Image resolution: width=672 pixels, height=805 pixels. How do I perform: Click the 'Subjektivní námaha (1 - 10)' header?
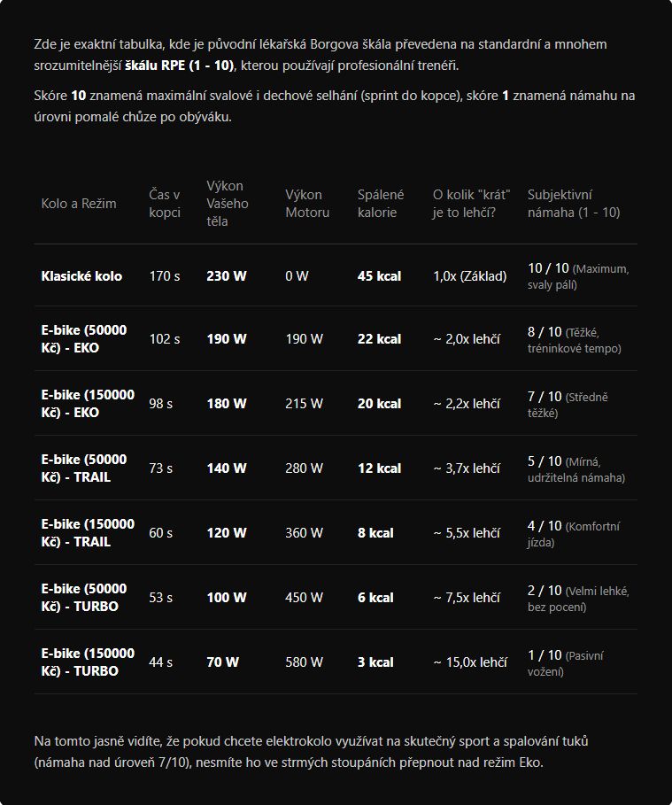[x=574, y=204]
